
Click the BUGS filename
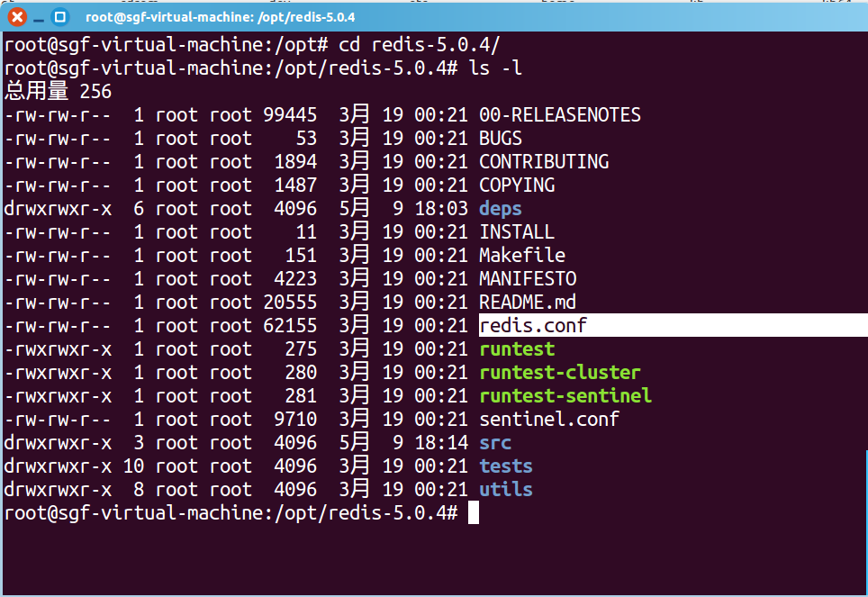point(501,138)
